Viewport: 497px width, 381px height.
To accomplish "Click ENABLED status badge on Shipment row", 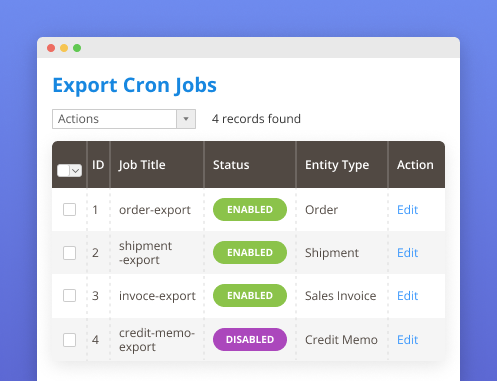I will 250,253.
